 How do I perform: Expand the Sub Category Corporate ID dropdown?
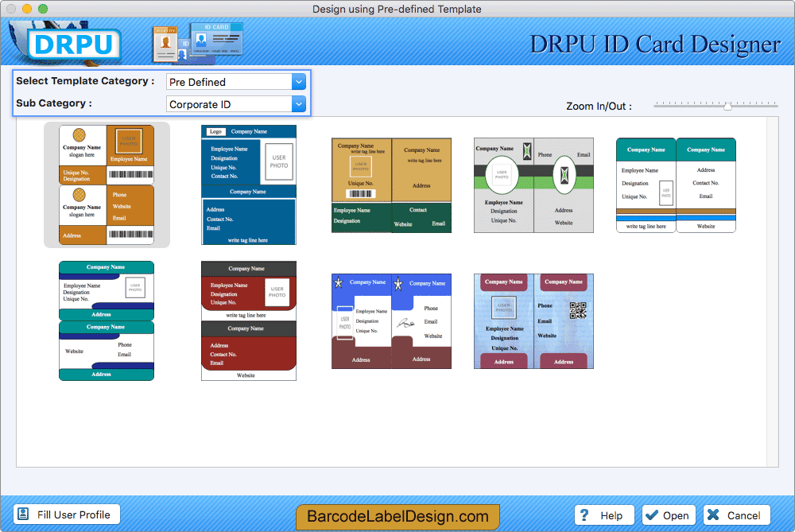click(236, 104)
